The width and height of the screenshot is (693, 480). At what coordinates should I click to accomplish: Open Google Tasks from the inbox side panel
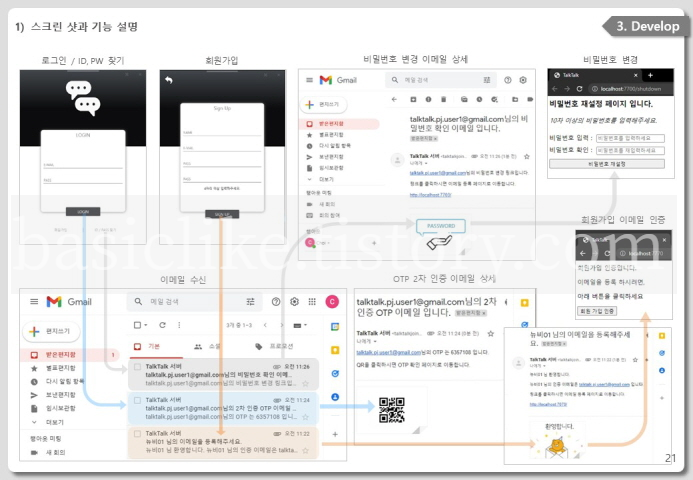pos(335,373)
